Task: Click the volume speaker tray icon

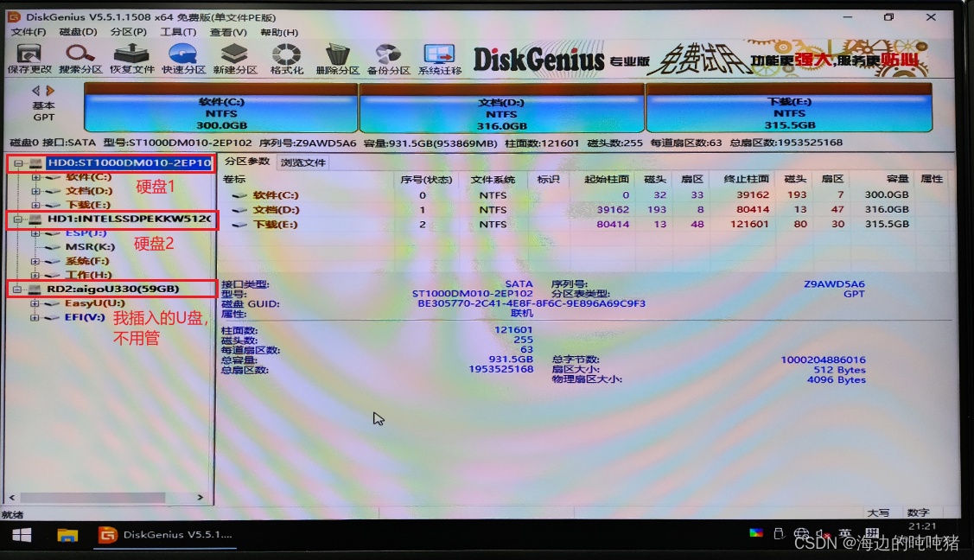Action: tap(823, 534)
